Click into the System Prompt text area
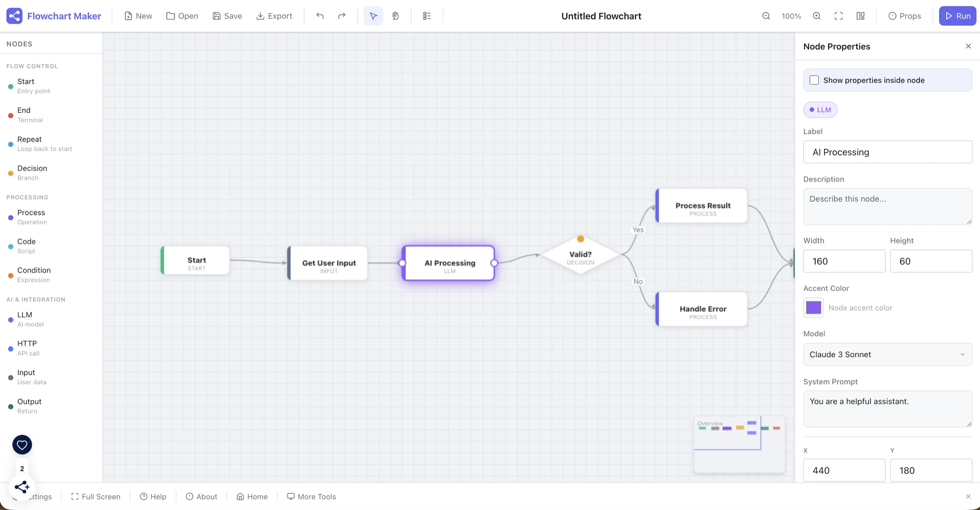980x510 pixels. tap(887, 409)
